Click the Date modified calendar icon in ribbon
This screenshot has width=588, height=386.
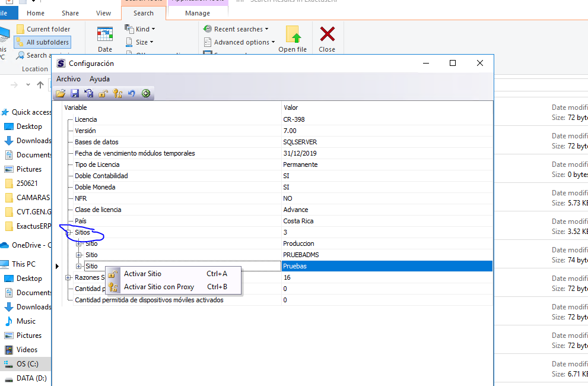point(105,35)
